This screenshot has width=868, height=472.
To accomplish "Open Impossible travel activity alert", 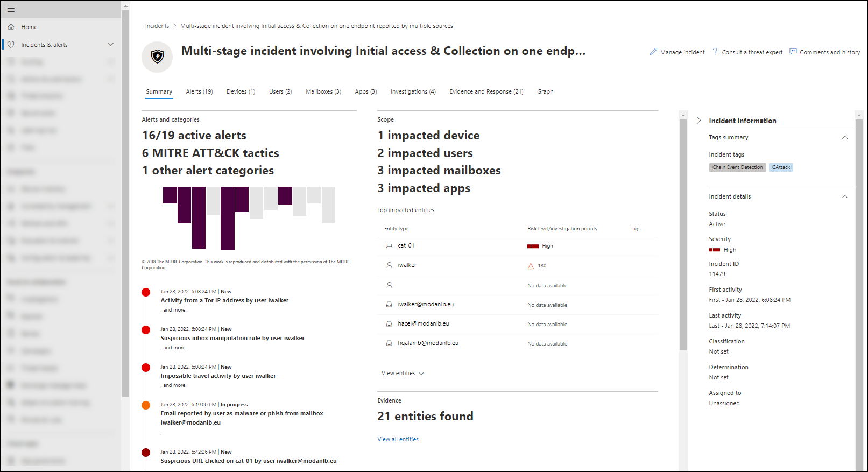I will [x=218, y=376].
